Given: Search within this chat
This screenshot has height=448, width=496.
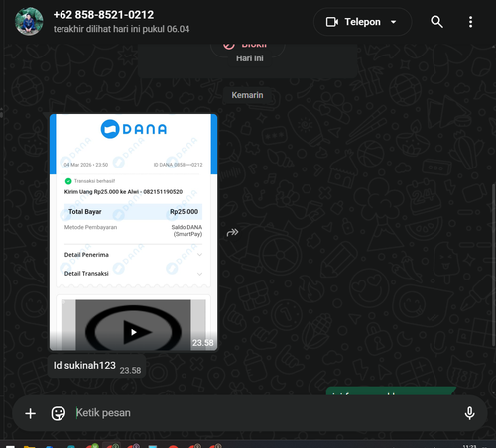Looking at the screenshot, I should pos(436,22).
